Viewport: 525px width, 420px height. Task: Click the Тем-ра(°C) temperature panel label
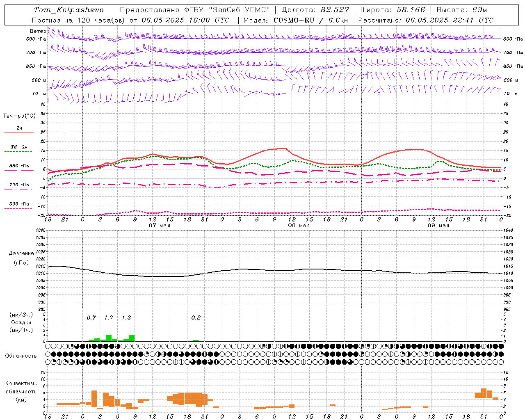[x=19, y=116]
